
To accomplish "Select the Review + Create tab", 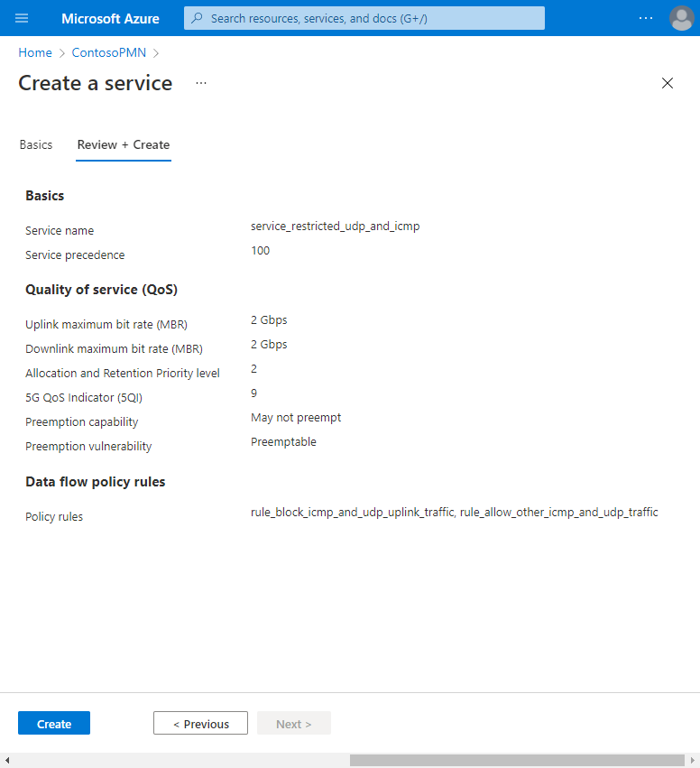I will [124, 144].
